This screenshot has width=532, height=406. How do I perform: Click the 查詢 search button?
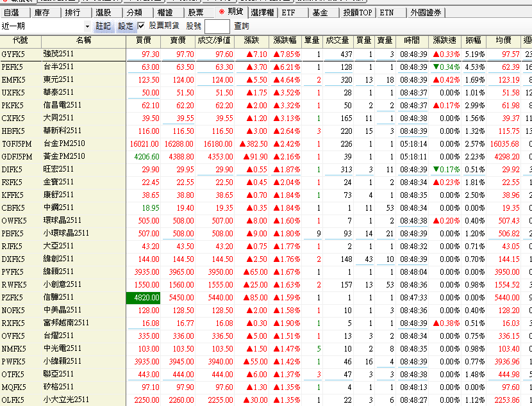pos(242,26)
